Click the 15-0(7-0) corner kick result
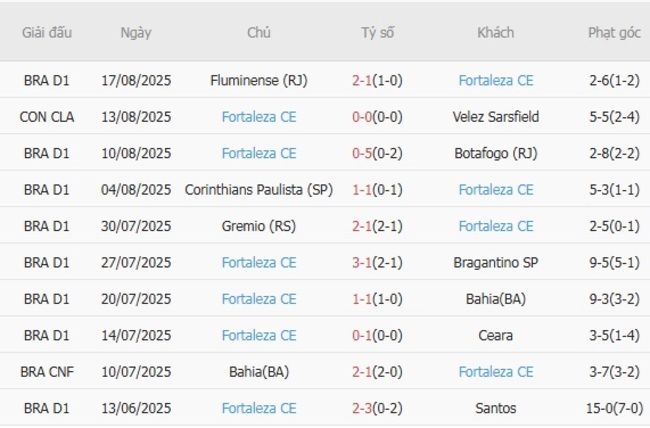650x428 pixels. [x=614, y=408]
